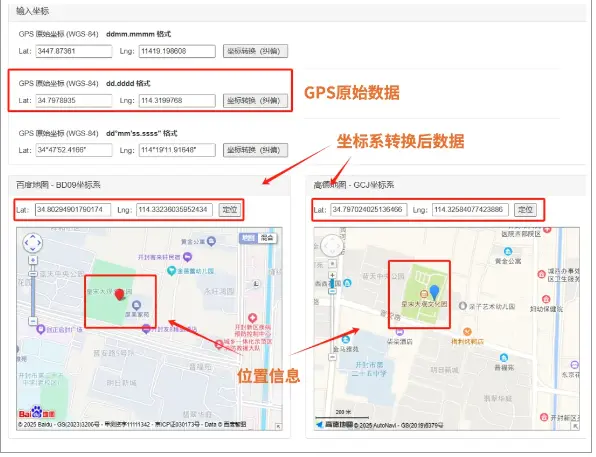Click 坐标转换 button for ddmm.mmmm format
This screenshot has width=596, height=457.
[x=255, y=51]
